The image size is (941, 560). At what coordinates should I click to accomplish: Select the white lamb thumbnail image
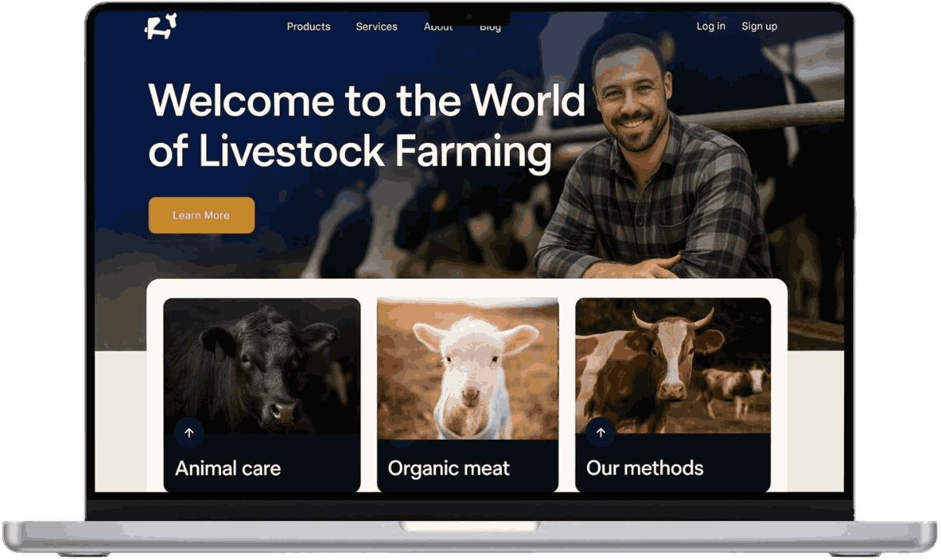[468, 369]
